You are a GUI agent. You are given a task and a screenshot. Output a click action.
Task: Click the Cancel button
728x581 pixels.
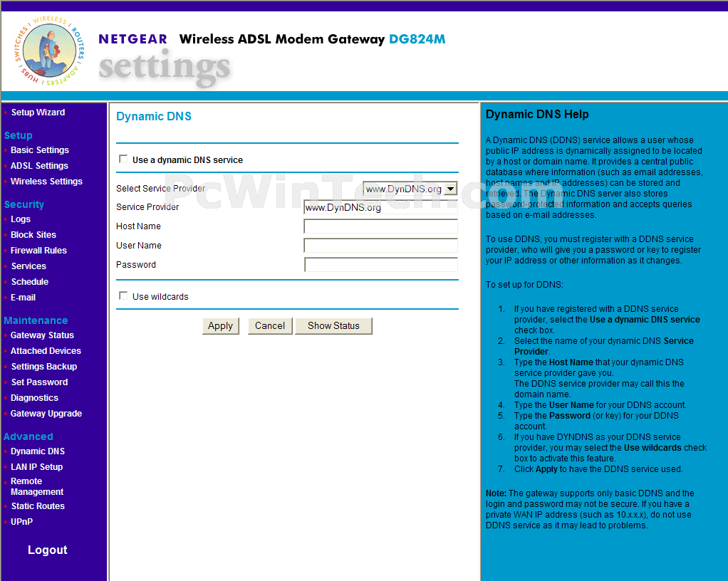(x=270, y=326)
